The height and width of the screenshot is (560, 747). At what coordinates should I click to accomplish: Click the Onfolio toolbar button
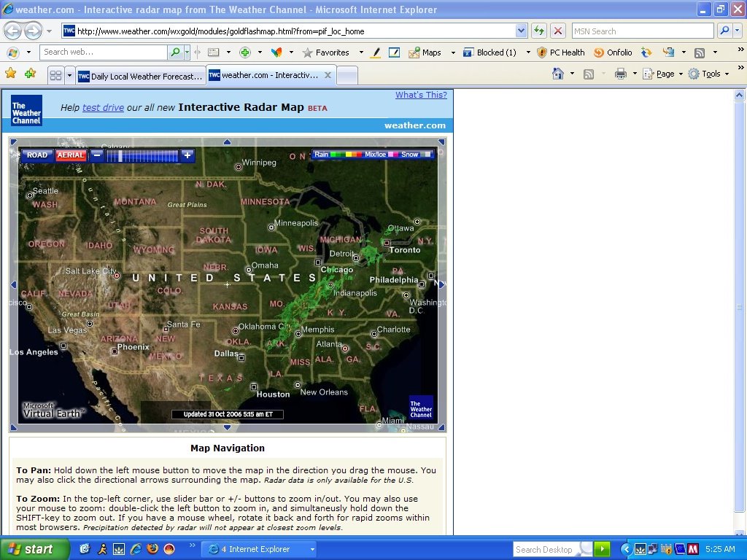point(613,52)
